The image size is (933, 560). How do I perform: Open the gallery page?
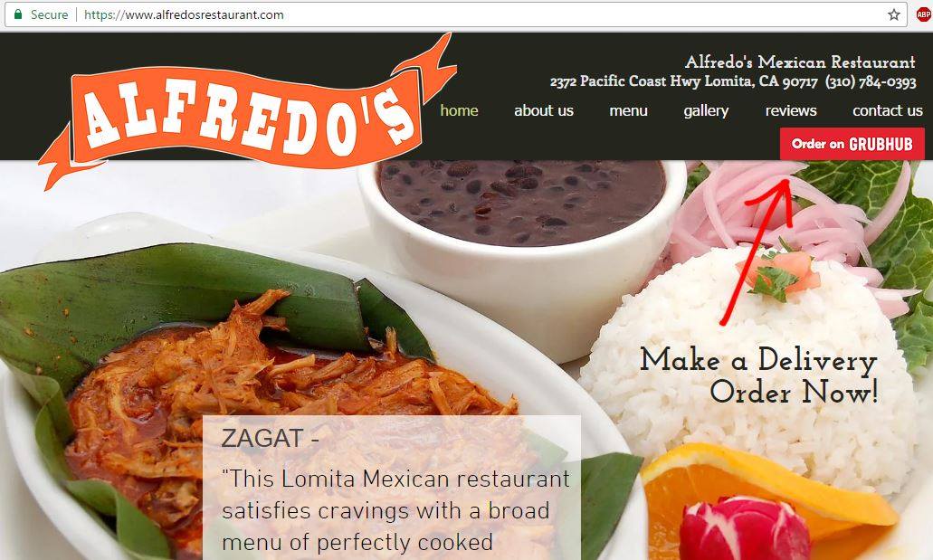(x=706, y=110)
